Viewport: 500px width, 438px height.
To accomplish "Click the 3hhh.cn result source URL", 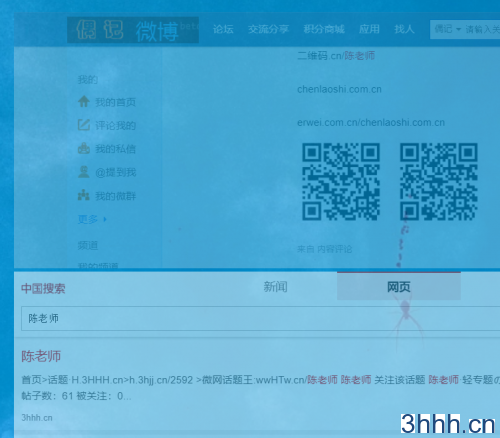I will tap(37, 418).
